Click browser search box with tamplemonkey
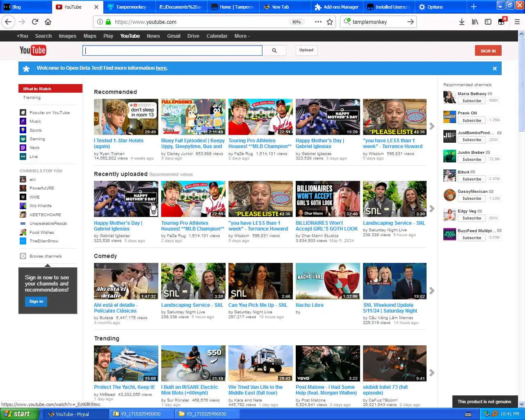This screenshot has height=420, width=525. point(377,22)
